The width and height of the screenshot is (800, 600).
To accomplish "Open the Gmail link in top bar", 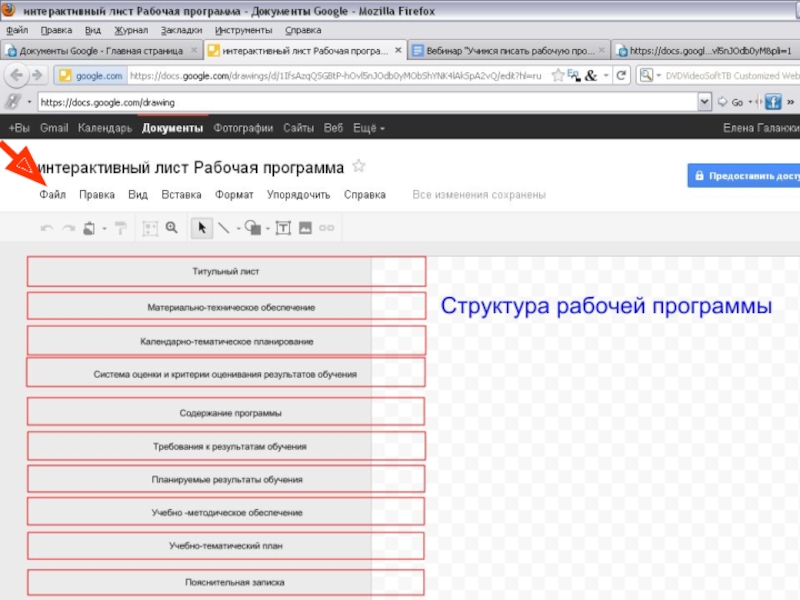I will 54,128.
